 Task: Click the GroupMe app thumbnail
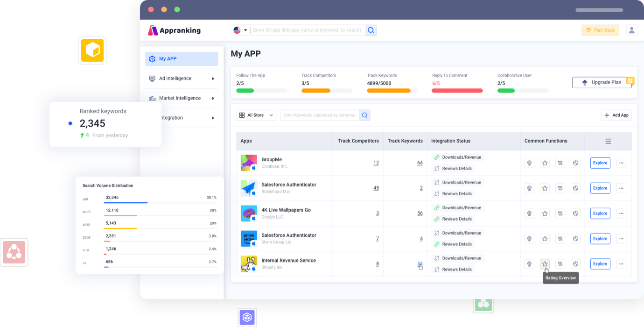(249, 163)
